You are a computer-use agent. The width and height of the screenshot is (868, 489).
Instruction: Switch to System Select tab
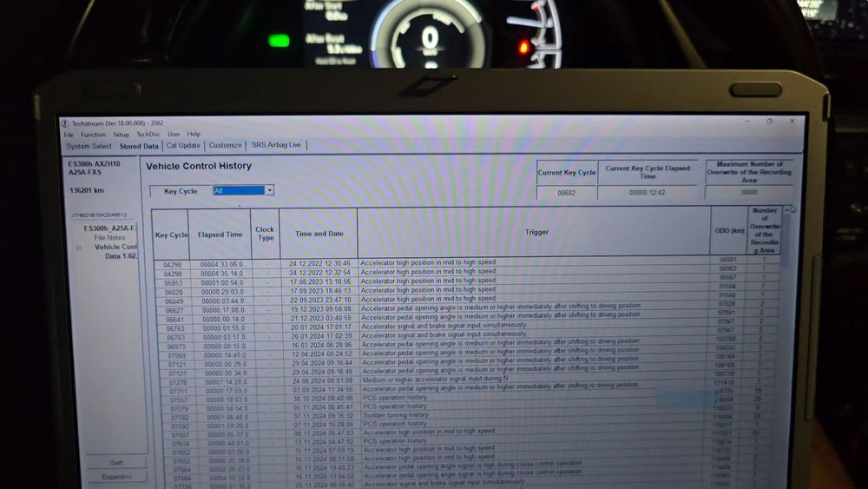[89, 146]
